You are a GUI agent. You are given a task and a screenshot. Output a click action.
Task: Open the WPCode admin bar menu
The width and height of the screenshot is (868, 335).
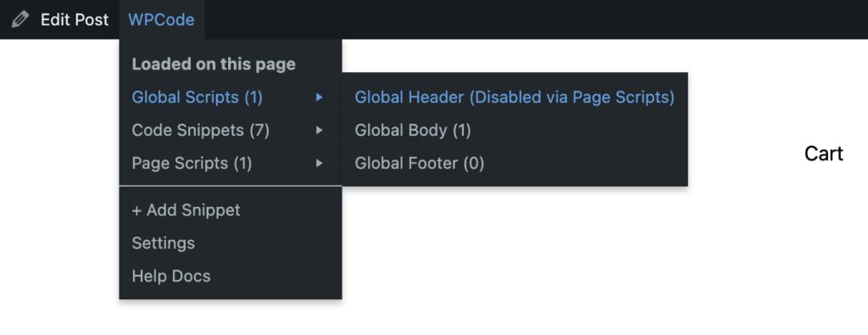161,20
